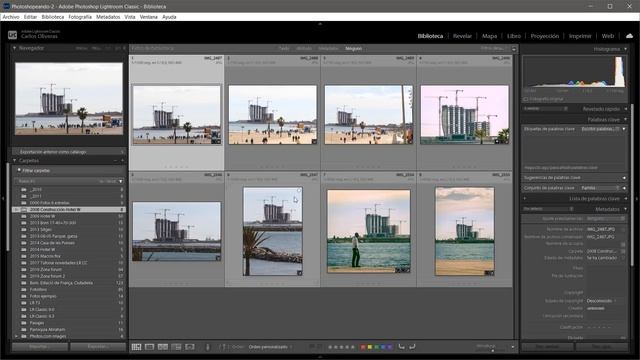Image resolution: width=640 pixels, height=360 pixels.
Task: Expand Lista de palabras clave panel
Action: [625, 199]
